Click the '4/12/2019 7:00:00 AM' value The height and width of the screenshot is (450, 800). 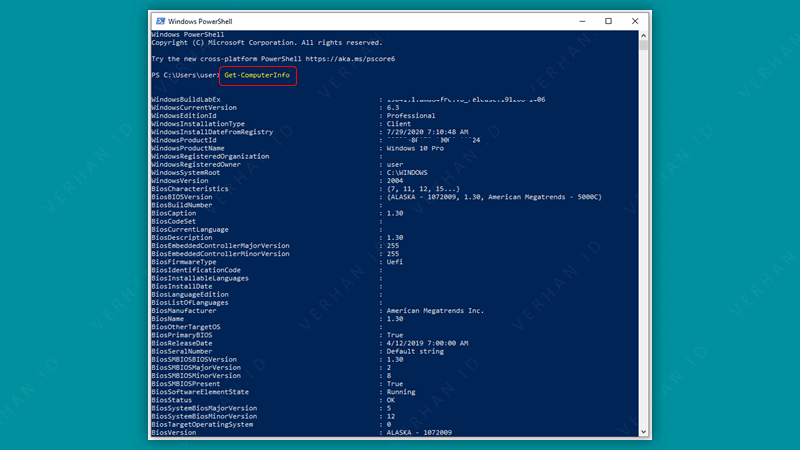(427, 343)
